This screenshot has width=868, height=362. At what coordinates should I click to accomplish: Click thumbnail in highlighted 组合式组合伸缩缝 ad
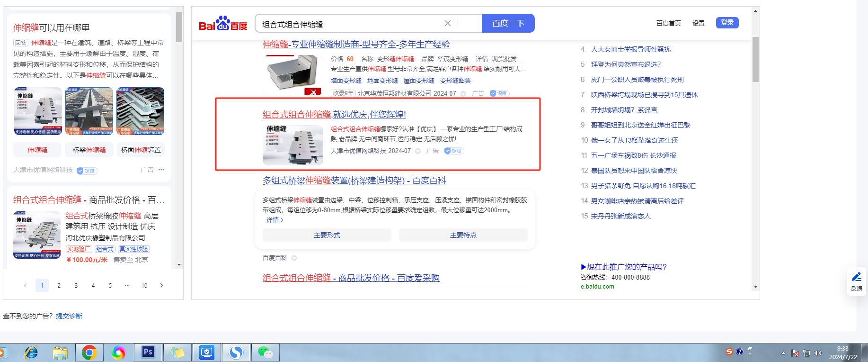pos(293,145)
